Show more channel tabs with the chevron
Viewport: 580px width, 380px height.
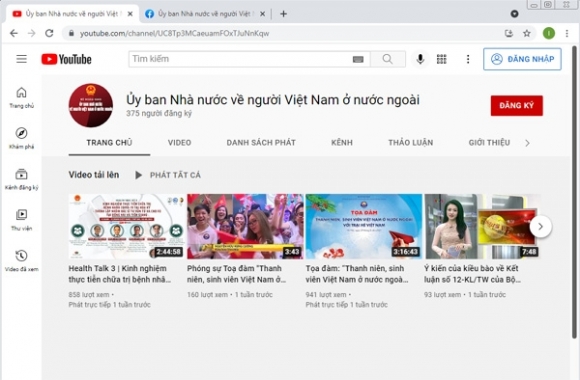click(527, 143)
